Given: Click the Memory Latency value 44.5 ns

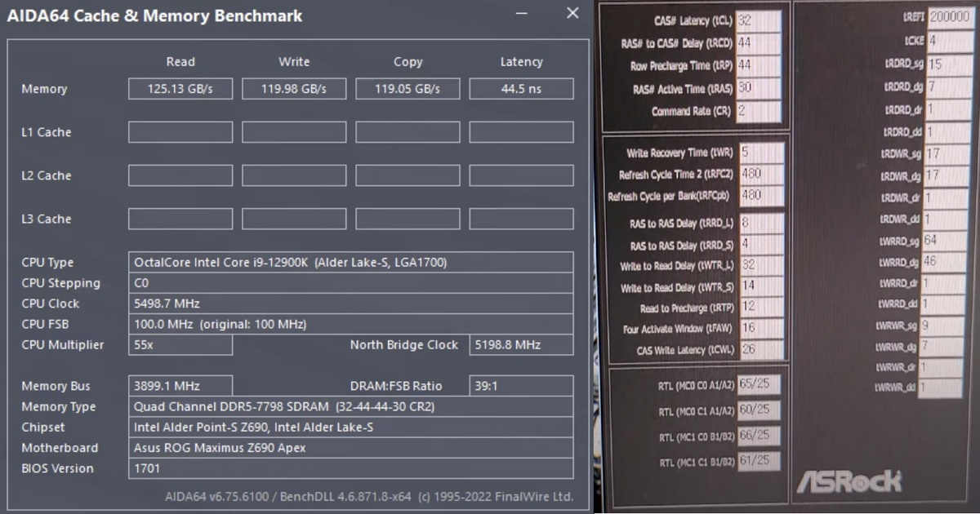Looking at the screenshot, I should pyautogui.click(x=521, y=89).
